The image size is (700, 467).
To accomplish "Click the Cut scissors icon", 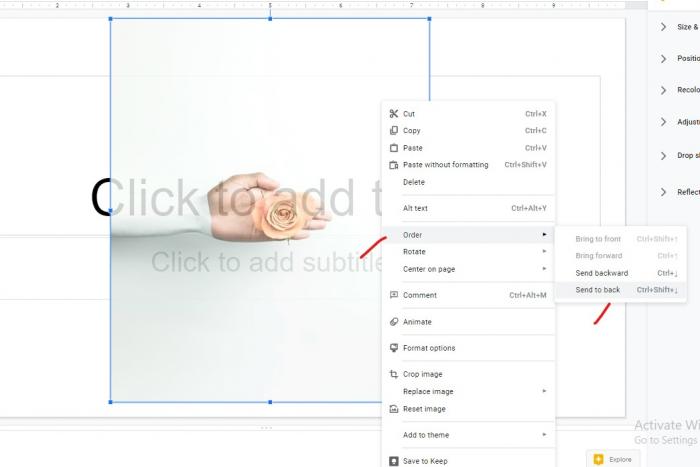I will (x=393, y=113).
